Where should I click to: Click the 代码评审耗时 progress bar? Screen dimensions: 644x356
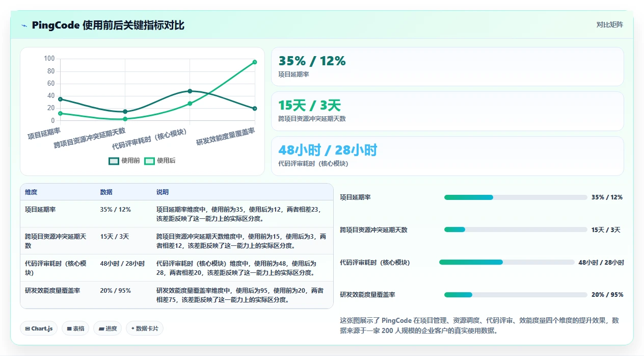tap(506, 262)
